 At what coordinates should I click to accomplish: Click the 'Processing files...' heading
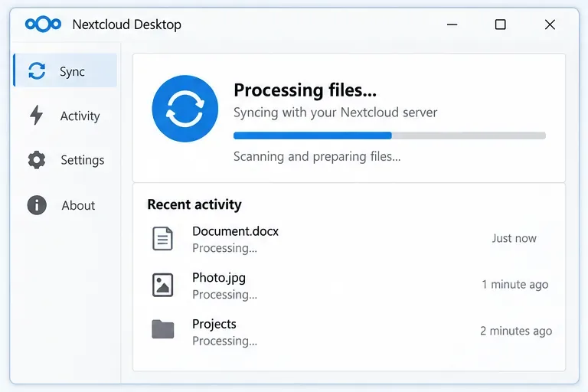point(305,90)
